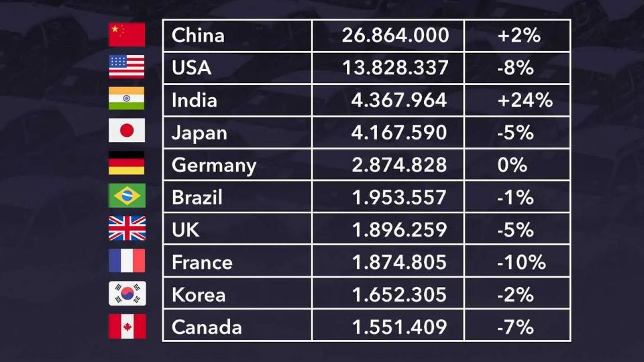The width and height of the screenshot is (644, 362).
Task: Click the USA flag icon
Action: [127, 67]
